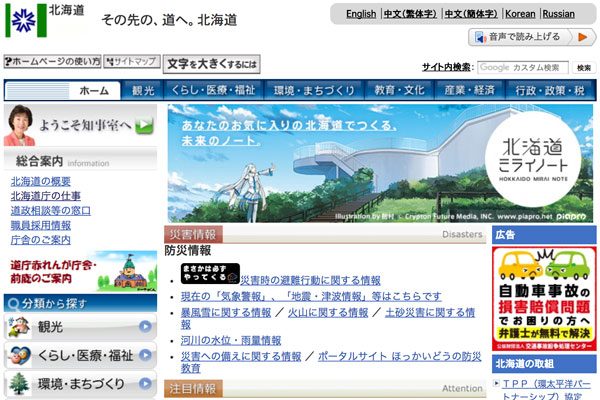Switch language to Russian
The image size is (600, 400).
coord(559,14)
